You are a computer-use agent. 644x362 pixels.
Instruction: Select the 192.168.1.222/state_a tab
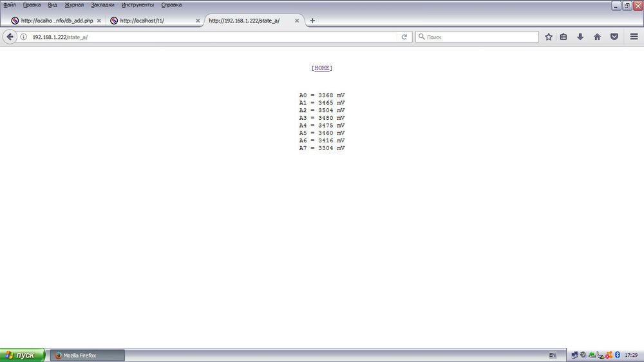pyautogui.click(x=254, y=21)
